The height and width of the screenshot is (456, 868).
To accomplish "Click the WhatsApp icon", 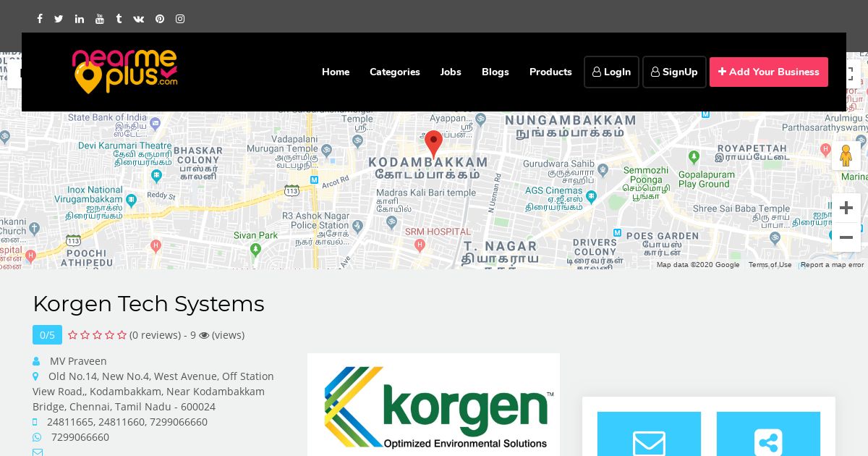I will click(37, 437).
